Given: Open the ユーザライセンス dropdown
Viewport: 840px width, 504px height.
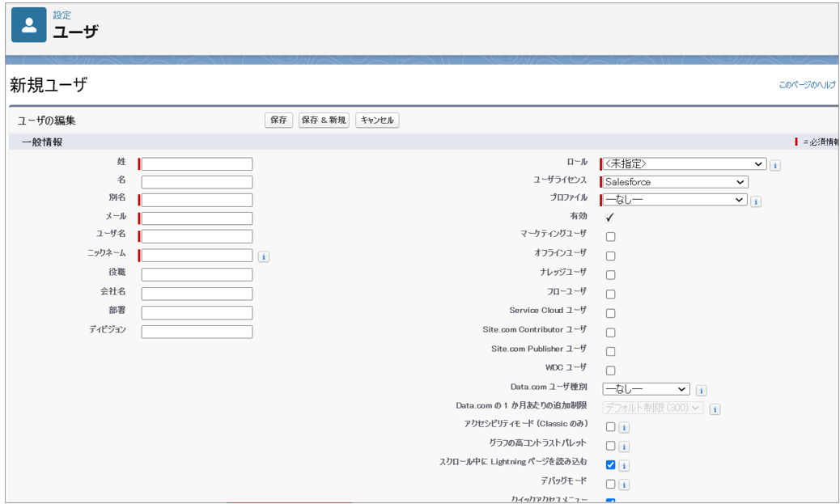Looking at the screenshot, I should (673, 182).
